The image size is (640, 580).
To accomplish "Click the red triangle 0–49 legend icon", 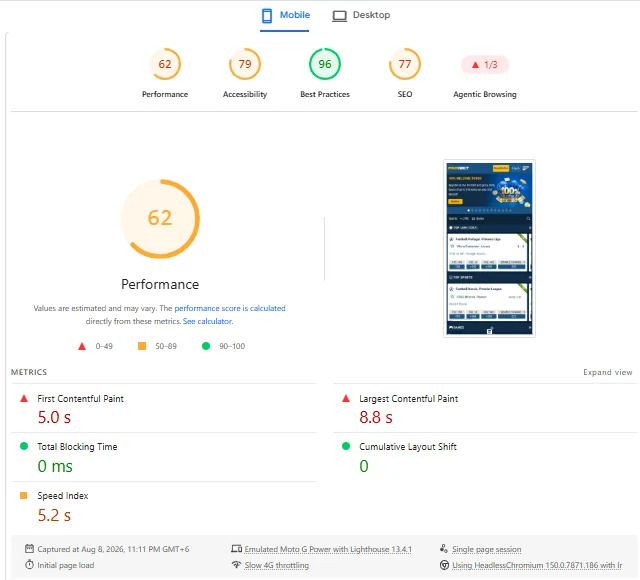I will 82,346.
